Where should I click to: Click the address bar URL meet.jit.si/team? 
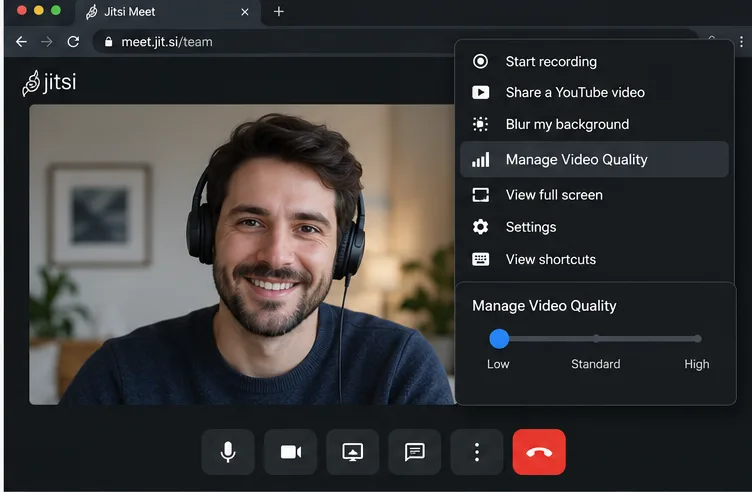pos(167,42)
